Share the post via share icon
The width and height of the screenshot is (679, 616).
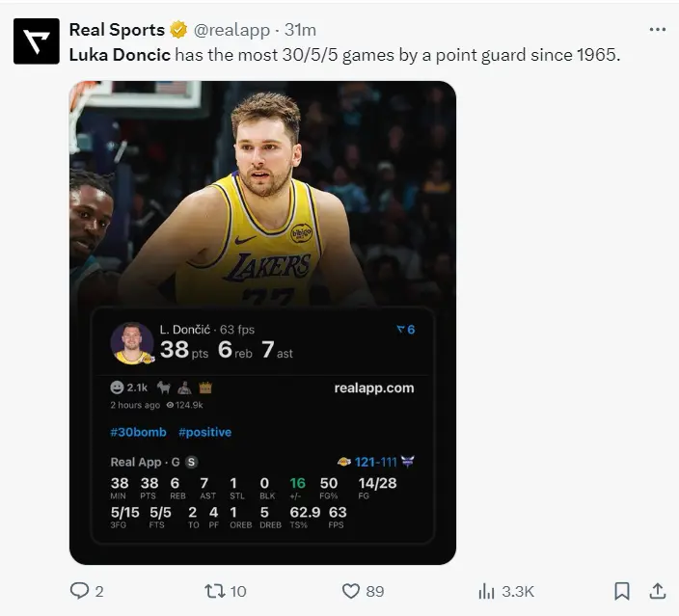point(658,591)
